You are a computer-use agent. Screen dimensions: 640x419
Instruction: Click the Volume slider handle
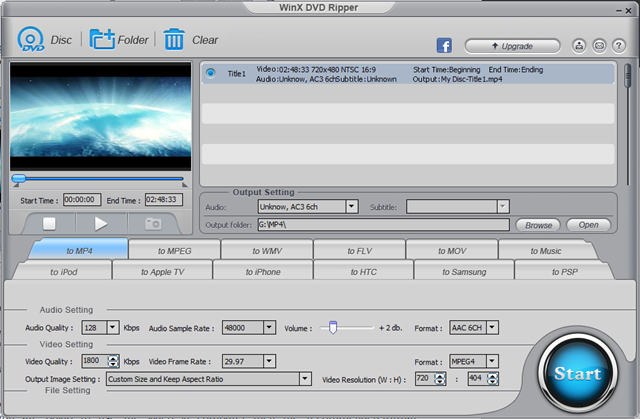pos(333,327)
